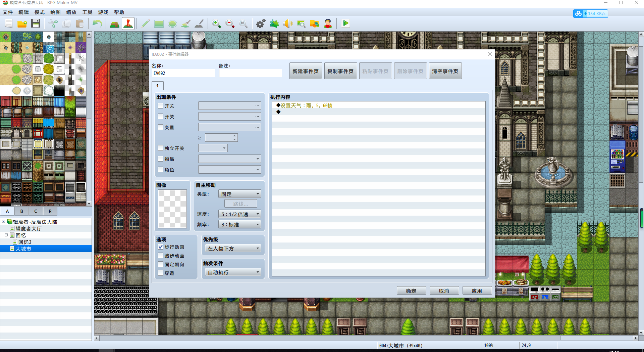Click the 新建事件页 button
Screen dimensions: 644x352
click(x=306, y=71)
